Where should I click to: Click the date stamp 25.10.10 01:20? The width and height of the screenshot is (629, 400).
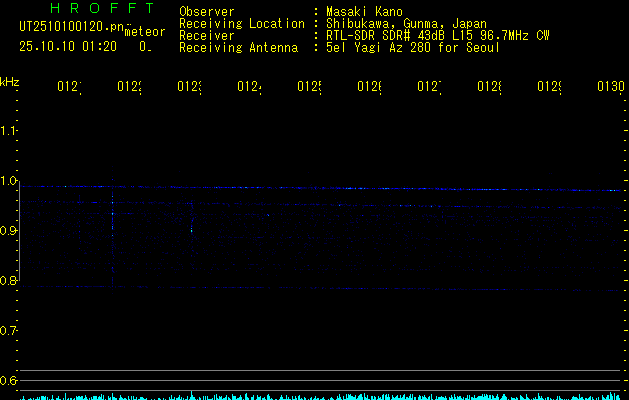pyautogui.click(x=68, y=46)
